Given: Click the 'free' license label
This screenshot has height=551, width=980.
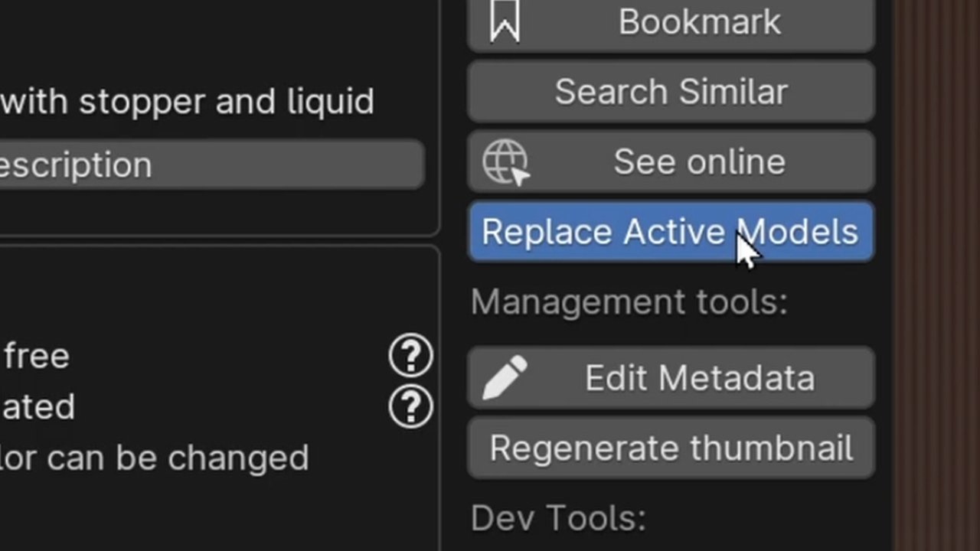Looking at the screenshot, I should click(x=37, y=357).
